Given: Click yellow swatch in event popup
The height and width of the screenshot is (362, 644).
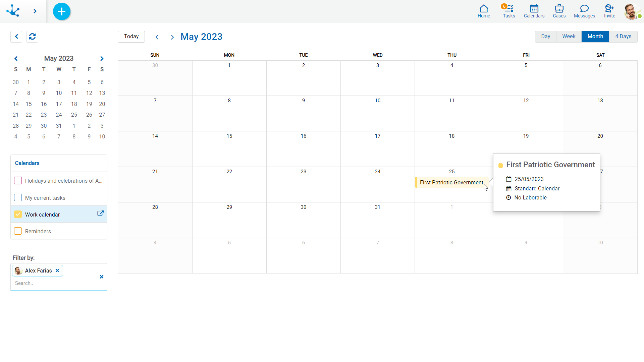Looking at the screenshot, I should 500,166.
